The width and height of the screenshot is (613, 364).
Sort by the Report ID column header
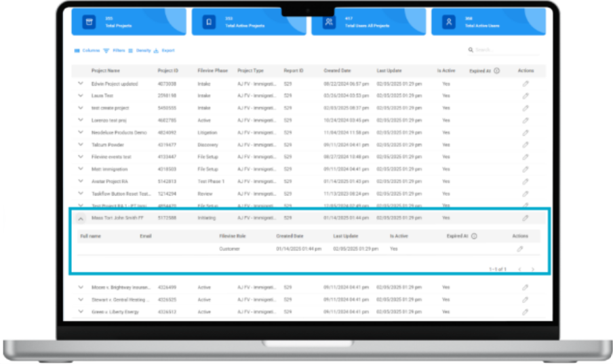pyautogui.click(x=293, y=70)
